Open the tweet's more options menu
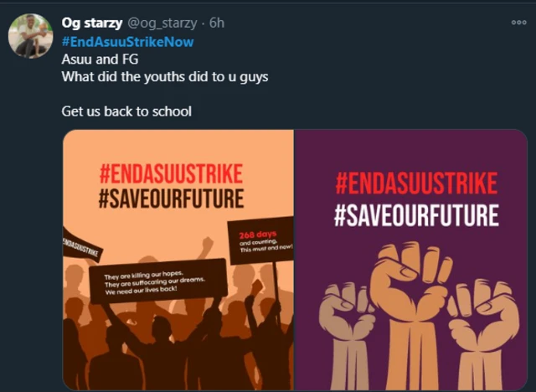This screenshot has width=536, height=392. [518, 23]
